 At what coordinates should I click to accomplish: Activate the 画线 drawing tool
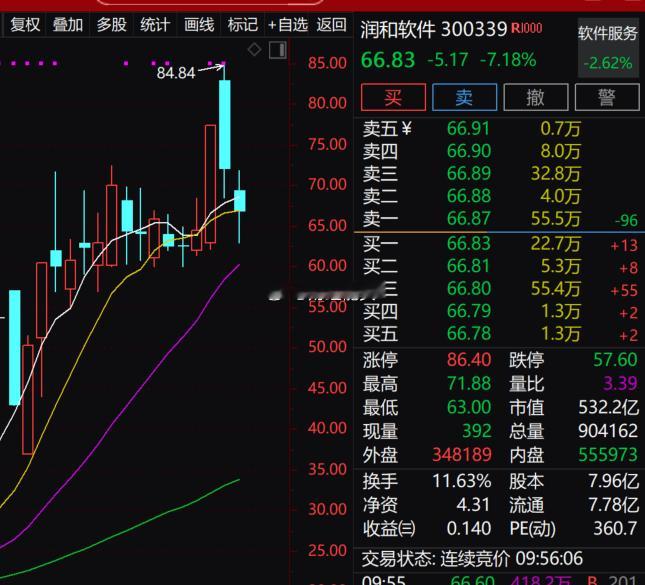pos(199,25)
